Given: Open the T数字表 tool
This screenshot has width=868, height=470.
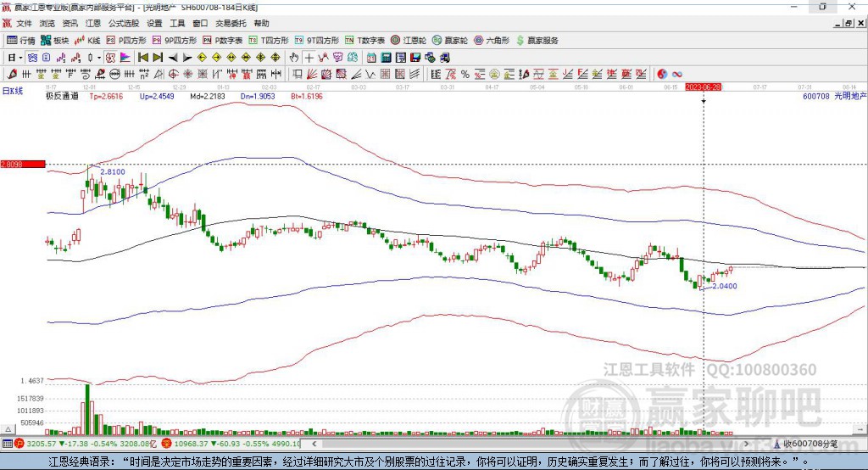Looking at the screenshot, I should [x=364, y=41].
